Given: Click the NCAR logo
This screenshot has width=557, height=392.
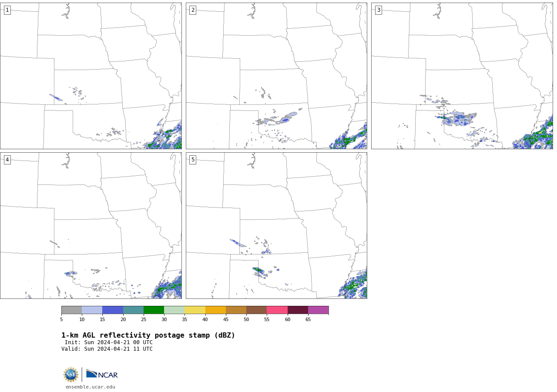Looking at the screenshot, I should 102,374.
